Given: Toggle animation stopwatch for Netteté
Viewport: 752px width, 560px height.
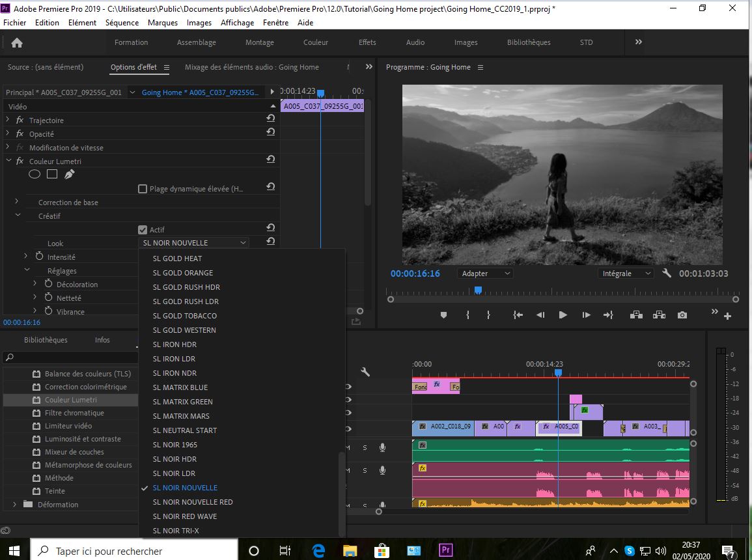Looking at the screenshot, I should coord(48,298).
